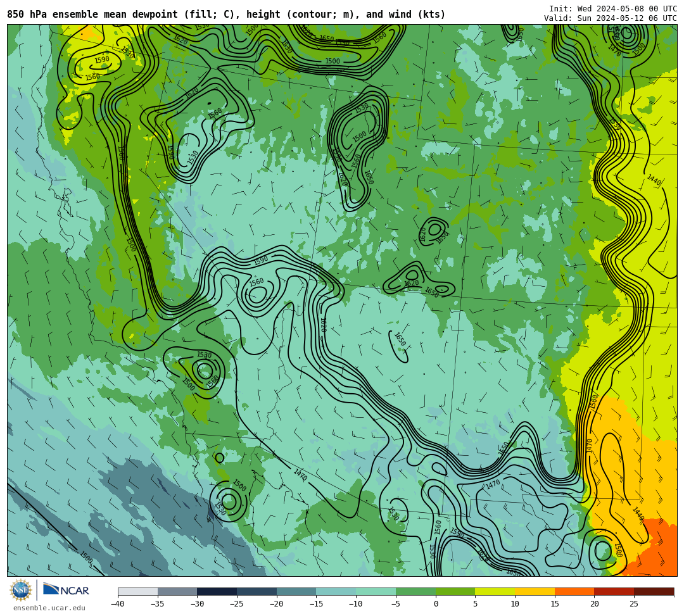
Task: Click the NCAR logo
Action: click(66, 590)
